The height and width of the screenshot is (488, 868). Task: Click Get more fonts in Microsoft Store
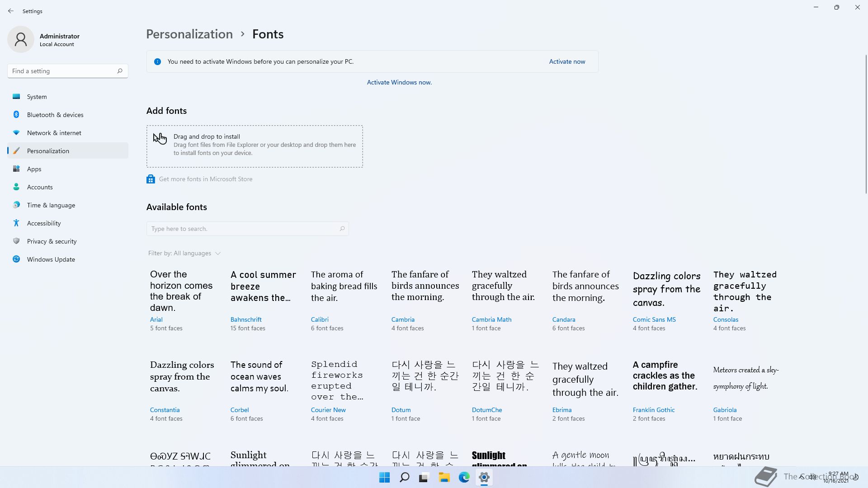[206, 179]
